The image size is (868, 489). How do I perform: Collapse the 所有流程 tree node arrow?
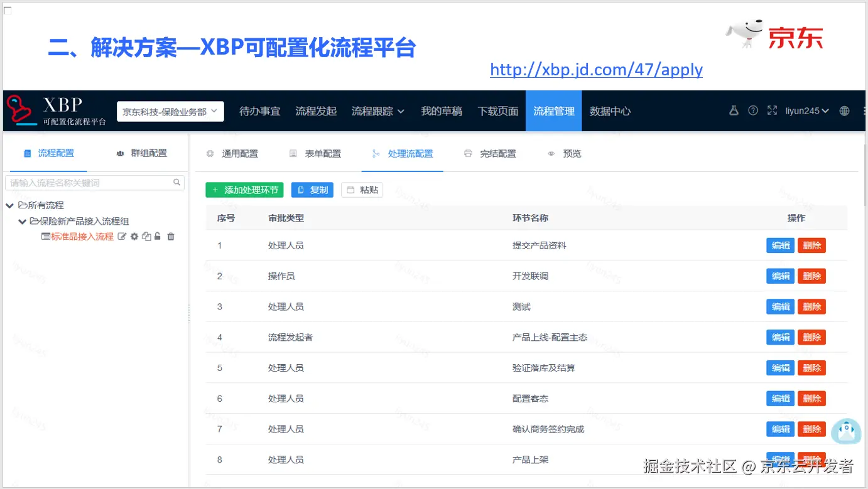pyautogui.click(x=10, y=206)
